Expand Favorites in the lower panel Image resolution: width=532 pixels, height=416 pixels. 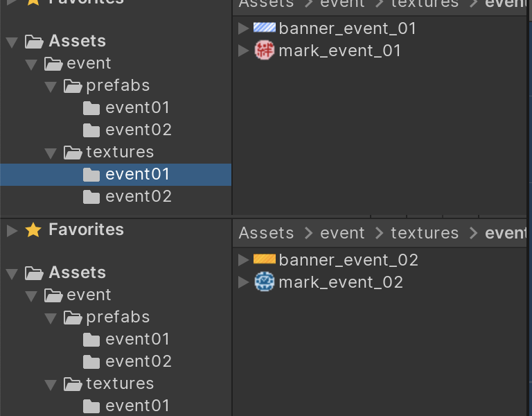[12, 230]
